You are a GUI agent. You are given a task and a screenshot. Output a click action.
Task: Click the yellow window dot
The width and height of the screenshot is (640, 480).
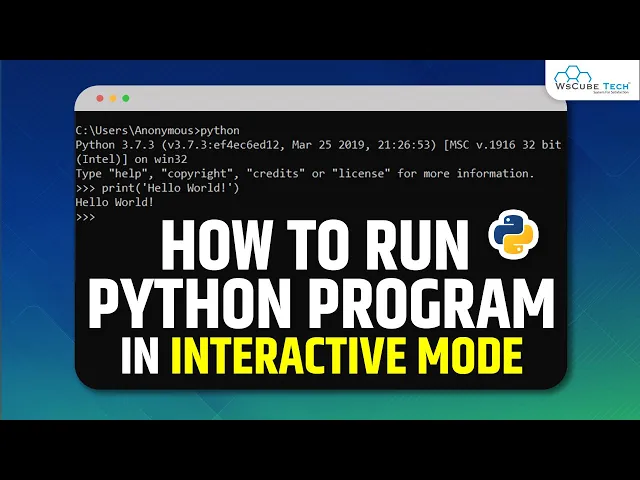(x=113, y=98)
